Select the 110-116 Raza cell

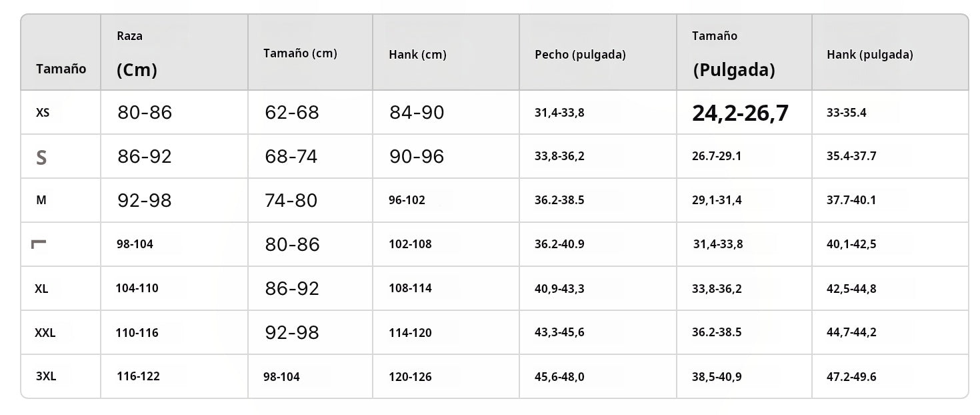click(137, 332)
